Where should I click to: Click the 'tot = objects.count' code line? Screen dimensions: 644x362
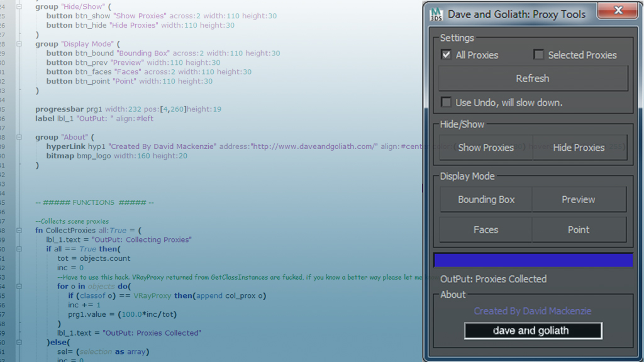tap(94, 258)
